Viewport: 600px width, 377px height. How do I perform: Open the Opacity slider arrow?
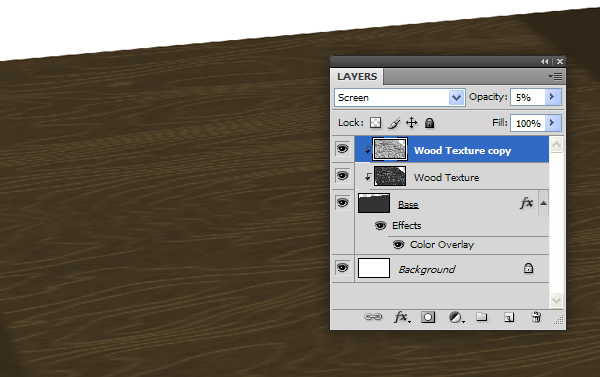coord(552,97)
